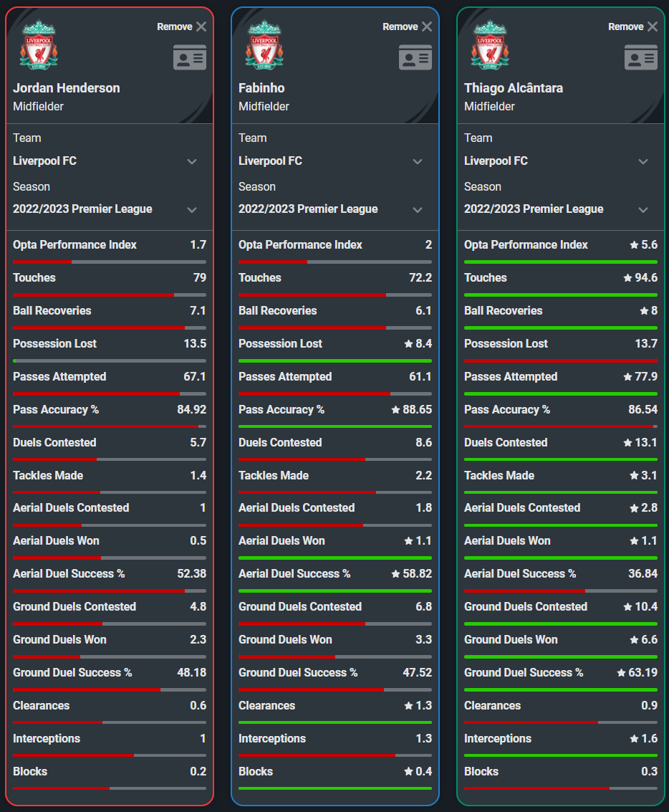Click Henderson's Ground Duels Won value 2.3
The image size is (669, 812).
click(198, 639)
